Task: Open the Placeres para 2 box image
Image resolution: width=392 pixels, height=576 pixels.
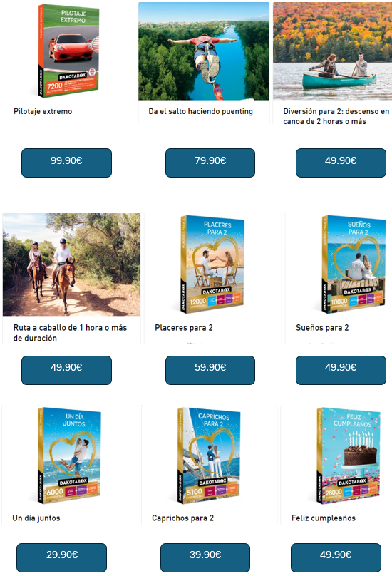Action: tap(212, 264)
